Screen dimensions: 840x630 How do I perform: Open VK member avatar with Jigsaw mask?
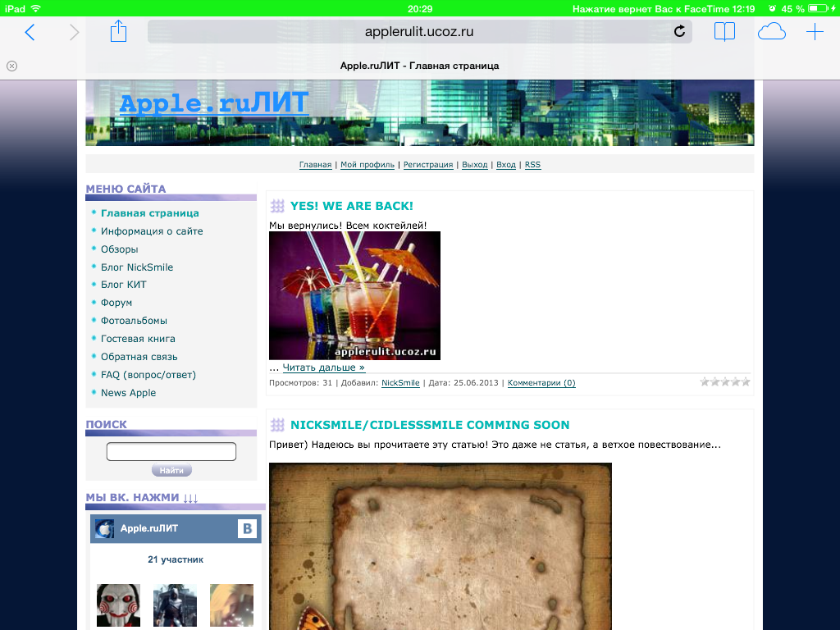[x=118, y=605]
